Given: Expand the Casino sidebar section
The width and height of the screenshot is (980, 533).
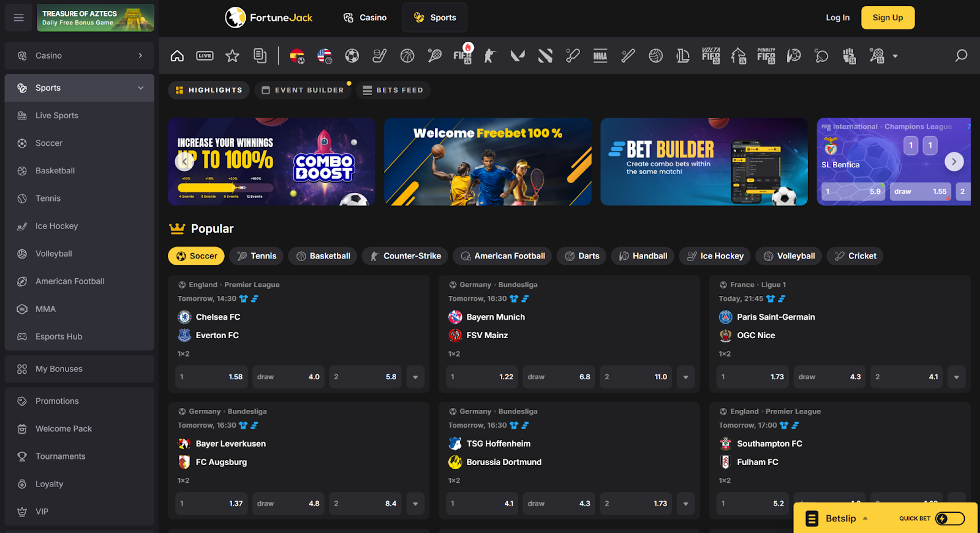Looking at the screenshot, I should [x=140, y=56].
